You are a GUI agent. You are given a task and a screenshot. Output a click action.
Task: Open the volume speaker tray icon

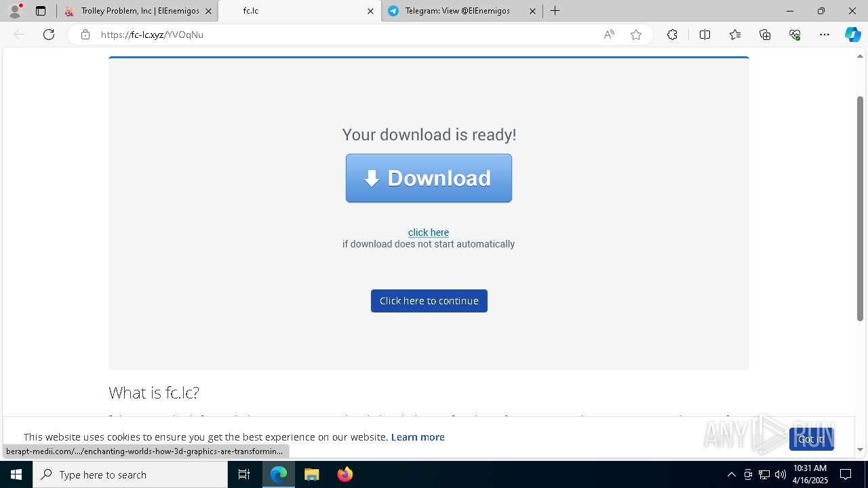click(x=781, y=474)
